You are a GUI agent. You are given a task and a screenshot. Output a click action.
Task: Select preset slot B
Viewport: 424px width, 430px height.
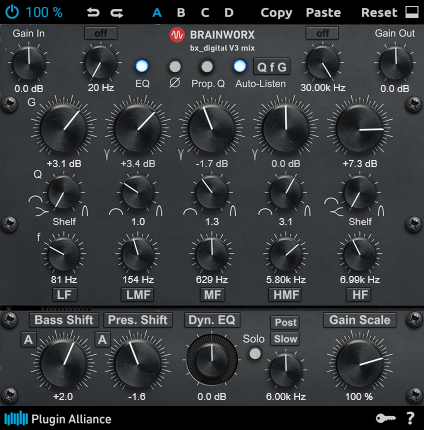point(181,13)
